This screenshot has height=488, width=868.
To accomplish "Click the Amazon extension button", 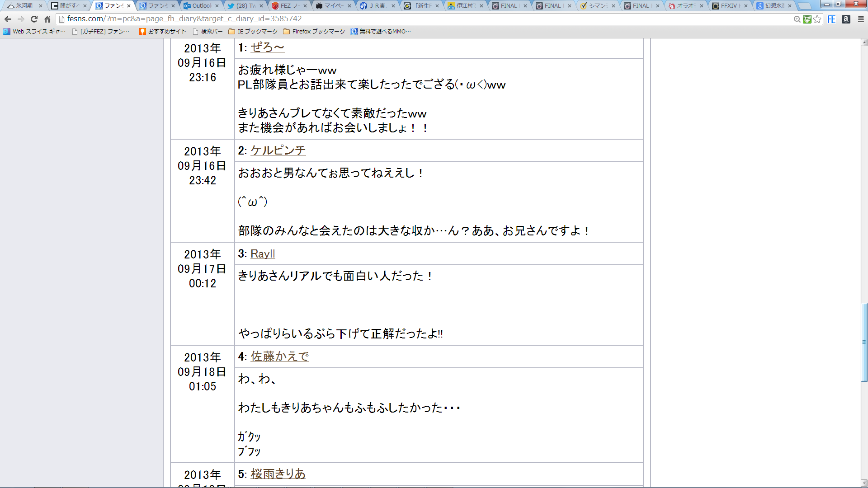I will pyautogui.click(x=846, y=19).
